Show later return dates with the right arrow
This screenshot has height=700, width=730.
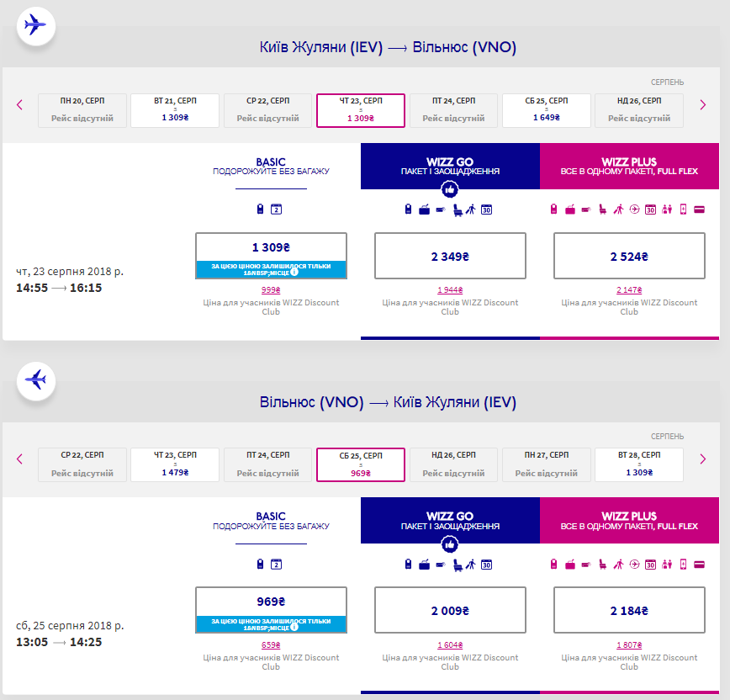pyautogui.click(x=703, y=459)
